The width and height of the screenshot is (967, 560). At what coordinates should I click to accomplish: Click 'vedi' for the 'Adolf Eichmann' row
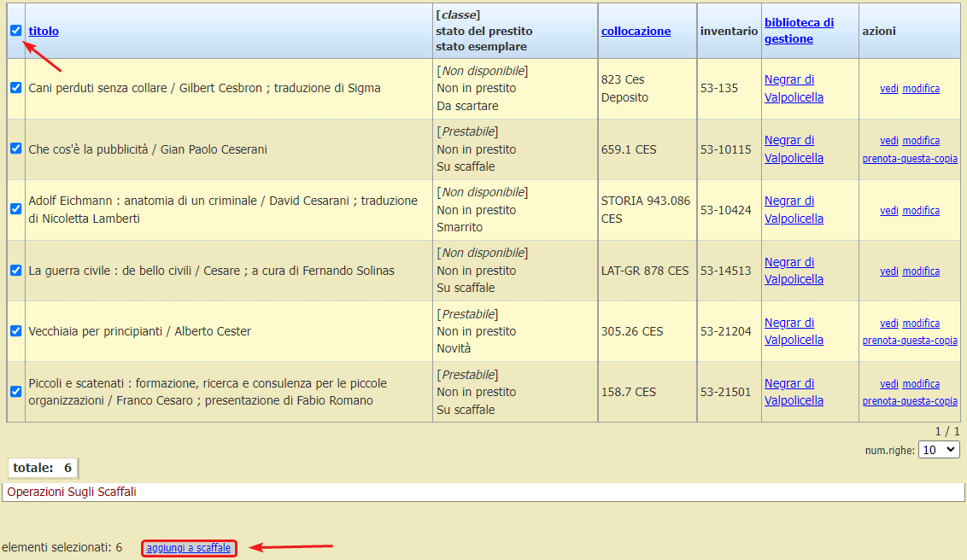point(889,211)
